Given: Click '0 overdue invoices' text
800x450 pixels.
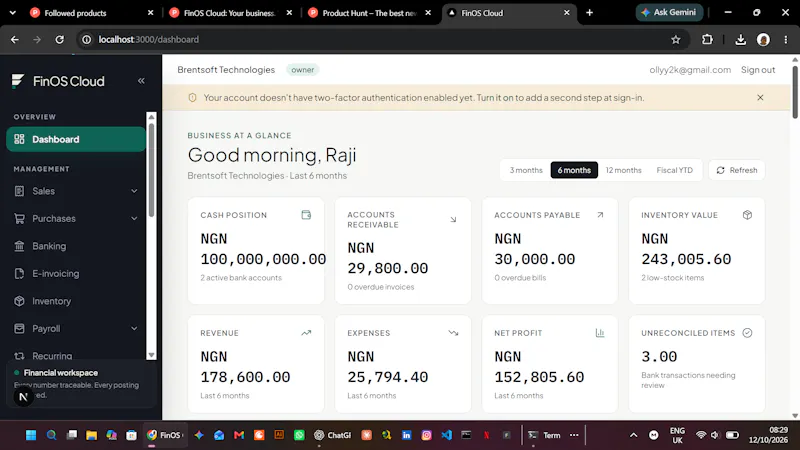Looking at the screenshot, I should [381, 287].
